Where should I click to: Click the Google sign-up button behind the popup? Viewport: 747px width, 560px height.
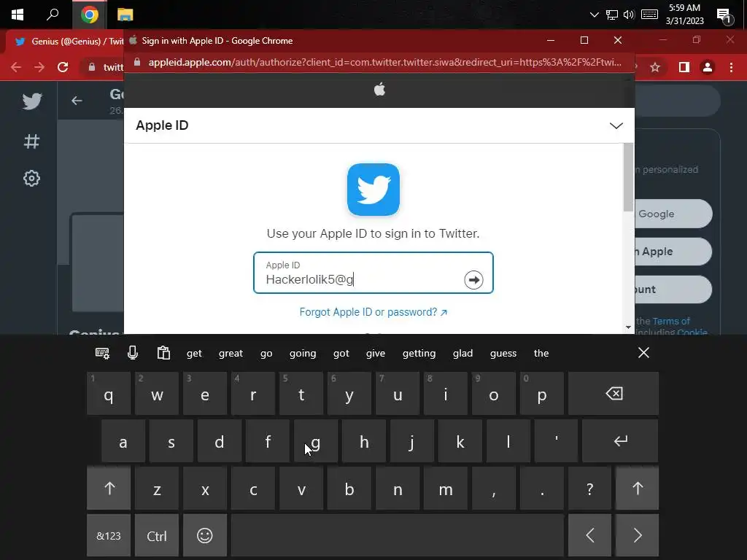[673, 214]
